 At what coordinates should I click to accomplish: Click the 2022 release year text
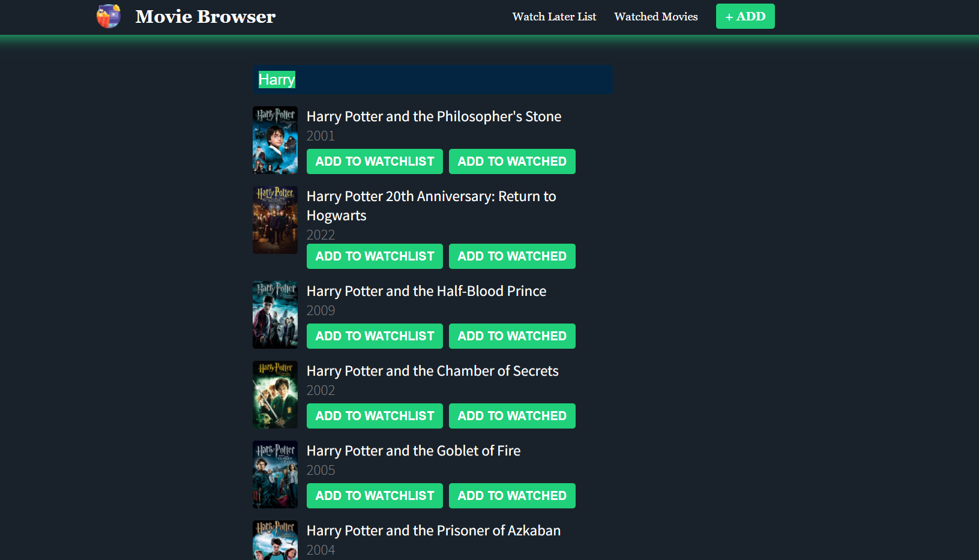click(321, 235)
